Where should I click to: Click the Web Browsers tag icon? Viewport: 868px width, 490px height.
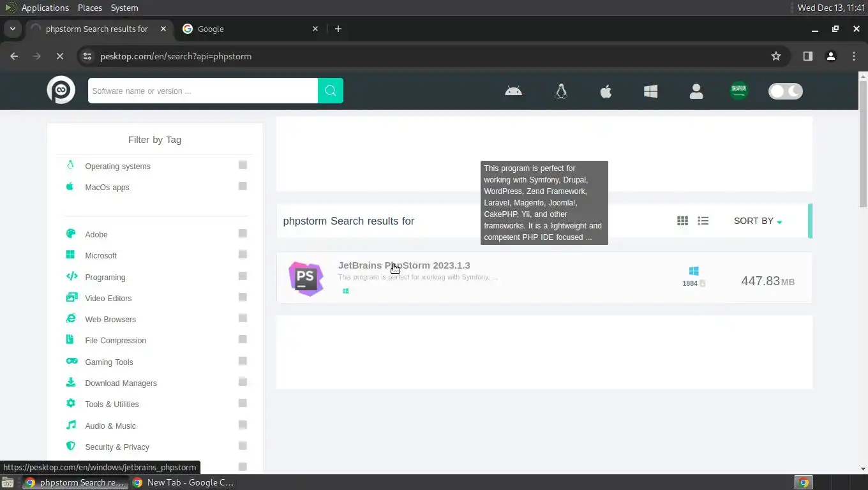click(71, 318)
